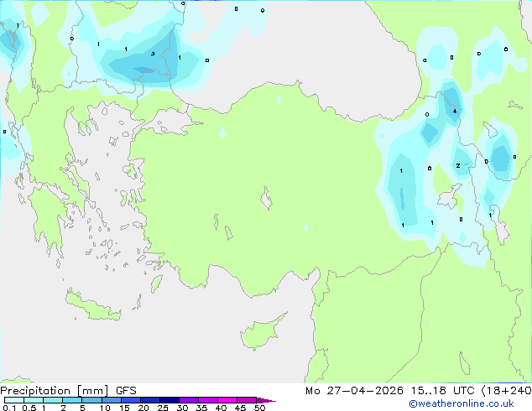532x411 pixels.
Task: Click the legend label '35'
Action: click(201, 408)
